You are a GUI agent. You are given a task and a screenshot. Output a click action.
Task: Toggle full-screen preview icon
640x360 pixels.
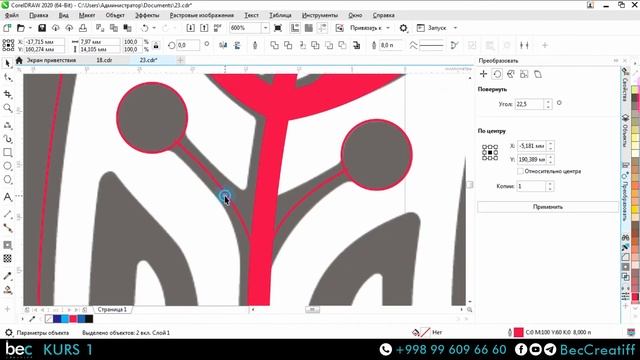click(x=278, y=28)
